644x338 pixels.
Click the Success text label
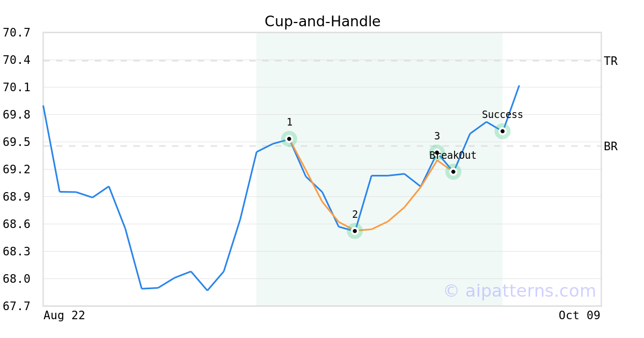502,115
